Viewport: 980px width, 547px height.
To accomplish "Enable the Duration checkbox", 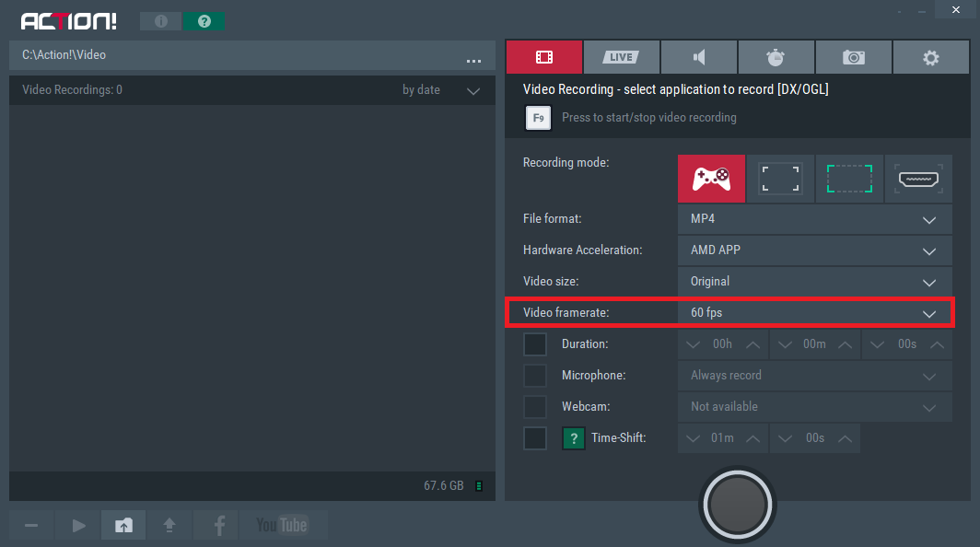I will tap(535, 344).
